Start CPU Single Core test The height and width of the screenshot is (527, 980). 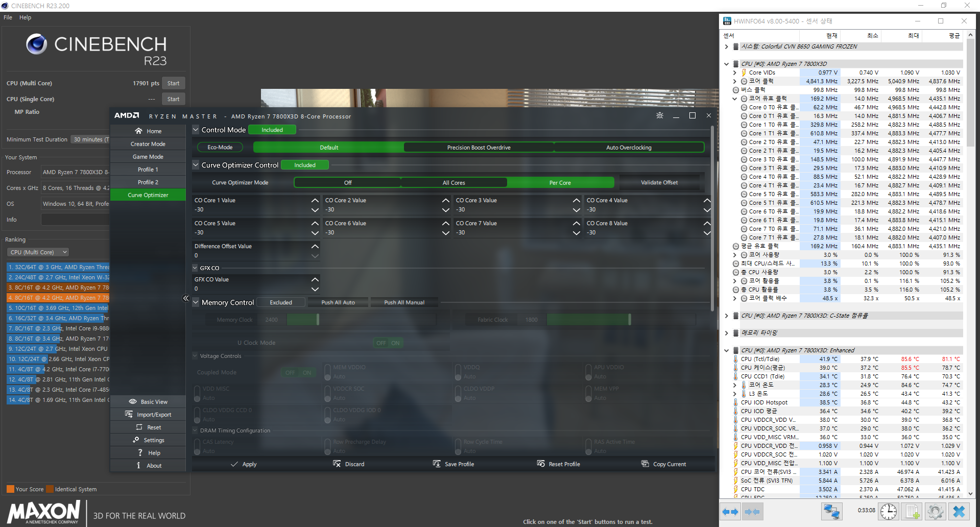(174, 99)
